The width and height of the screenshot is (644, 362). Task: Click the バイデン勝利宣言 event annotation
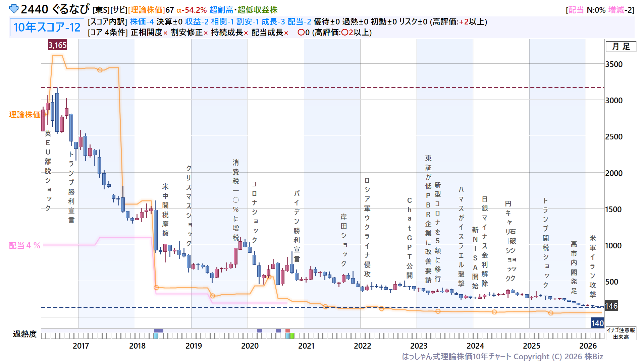(x=297, y=226)
